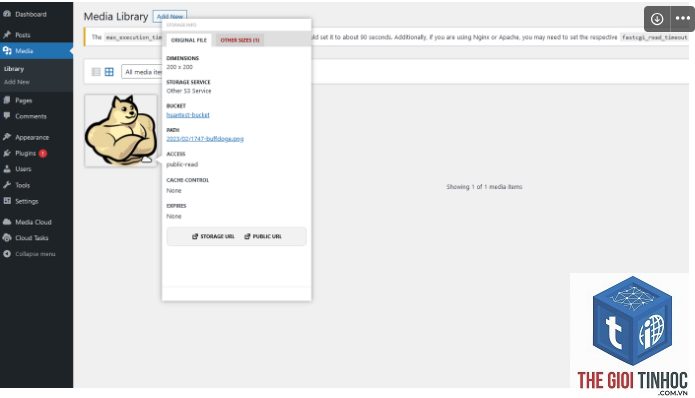Image resolution: width=695 pixels, height=398 pixels.
Task: Switch to Other Sizes (1) tab
Action: pos(240,40)
